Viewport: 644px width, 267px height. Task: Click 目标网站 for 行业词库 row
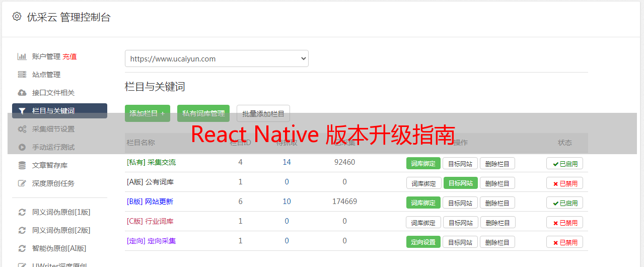tap(461, 222)
